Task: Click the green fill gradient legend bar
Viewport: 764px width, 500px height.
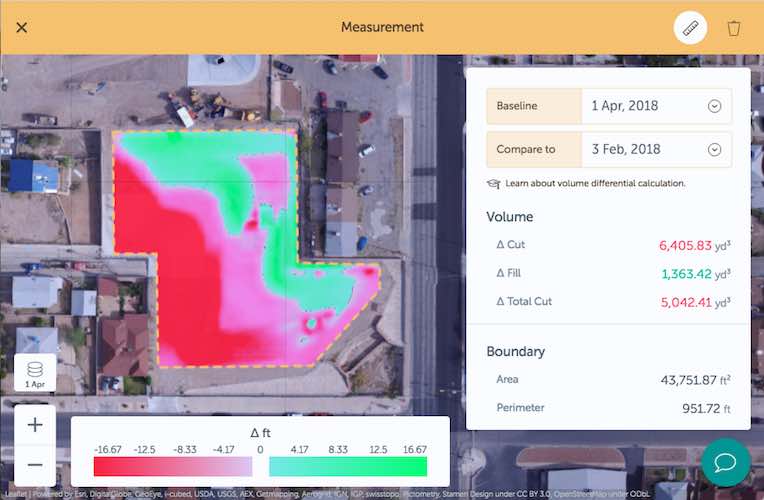Action: tap(347, 467)
